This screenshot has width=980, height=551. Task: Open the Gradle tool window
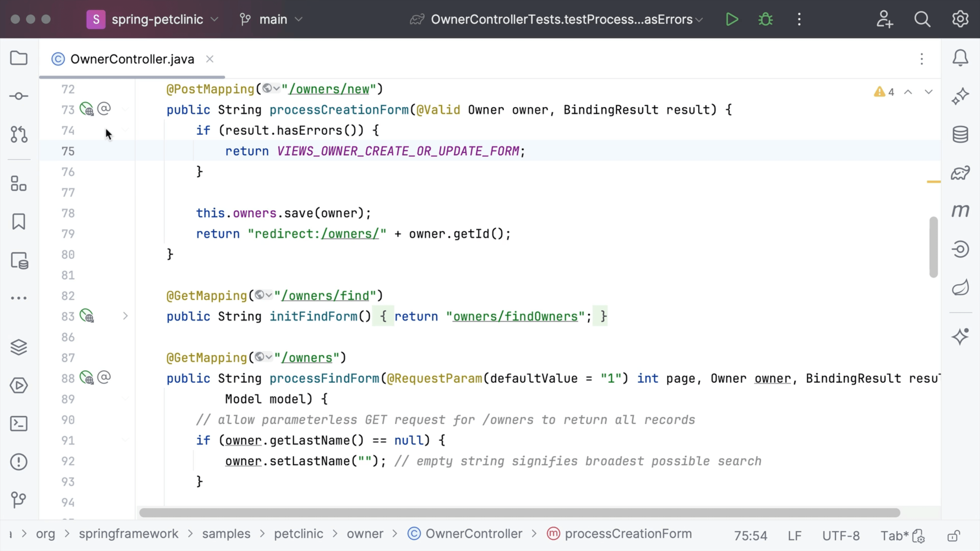(960, 172)
